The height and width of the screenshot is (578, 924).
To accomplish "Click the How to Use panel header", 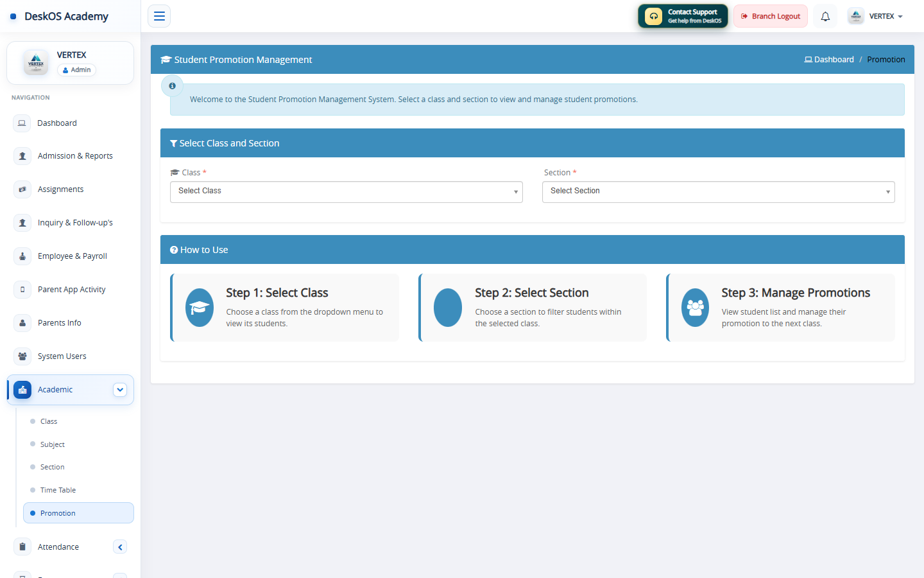I will tap(533, 250).
